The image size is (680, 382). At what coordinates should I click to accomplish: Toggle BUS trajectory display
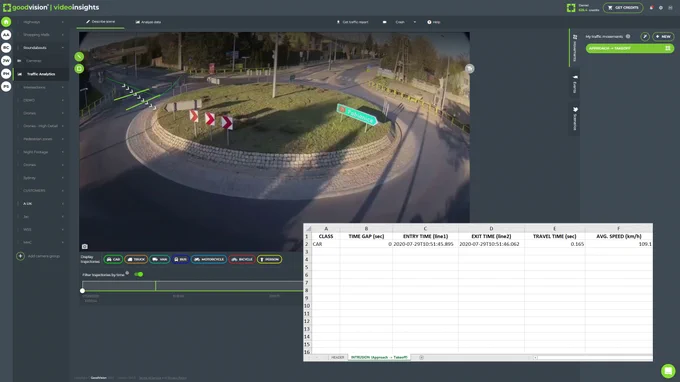coord(180,259)
